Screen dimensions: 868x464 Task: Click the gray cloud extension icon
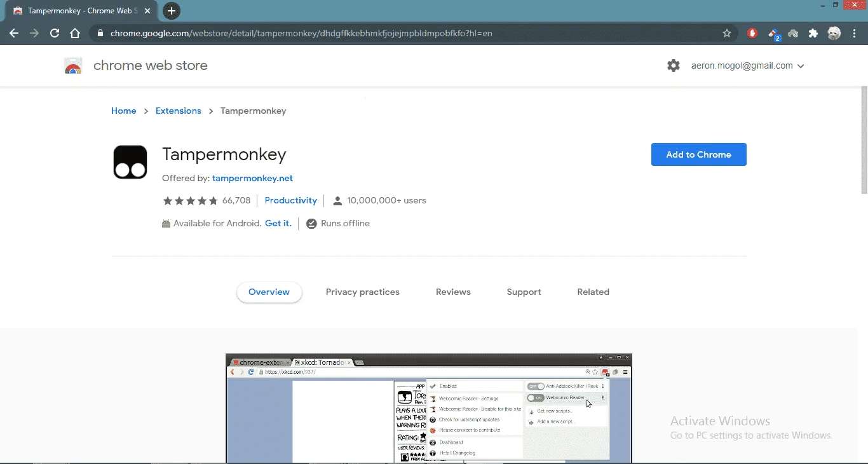click(x=793, y=34)
